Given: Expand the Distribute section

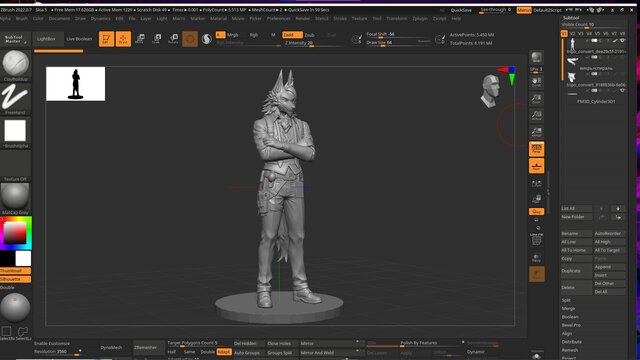Looking at the screenshot, I should coord(571,342).
